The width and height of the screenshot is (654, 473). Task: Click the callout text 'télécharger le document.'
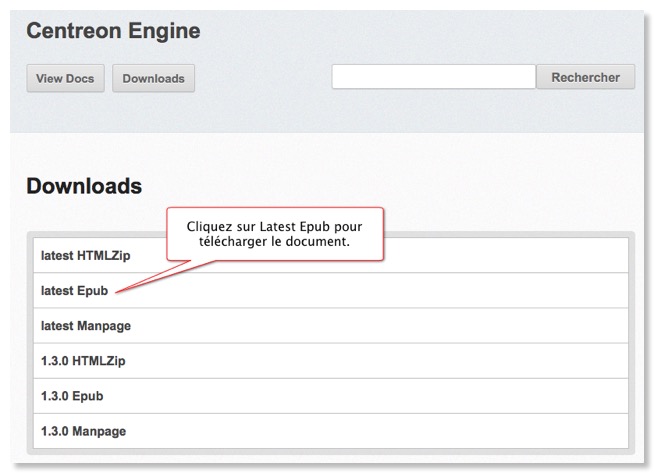(275, 242)
